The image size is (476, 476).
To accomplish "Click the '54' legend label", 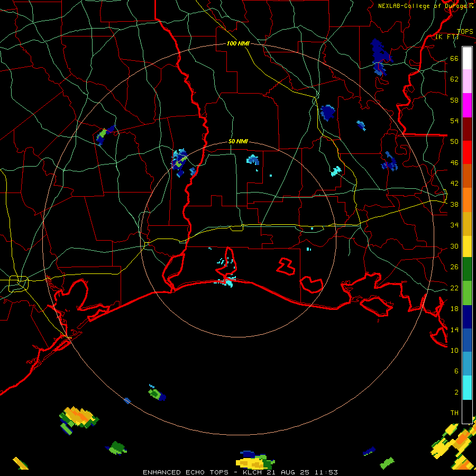I will point(454,121).
